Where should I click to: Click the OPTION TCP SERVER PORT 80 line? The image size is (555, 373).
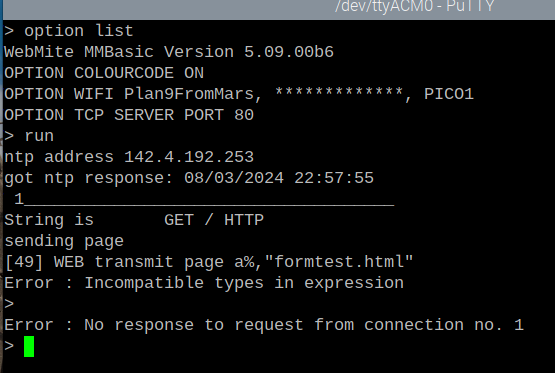pos(129,115)
